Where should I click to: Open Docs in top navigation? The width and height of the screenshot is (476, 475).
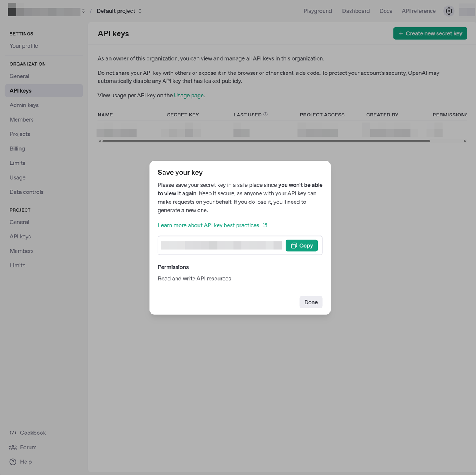[x=386, y=11]
